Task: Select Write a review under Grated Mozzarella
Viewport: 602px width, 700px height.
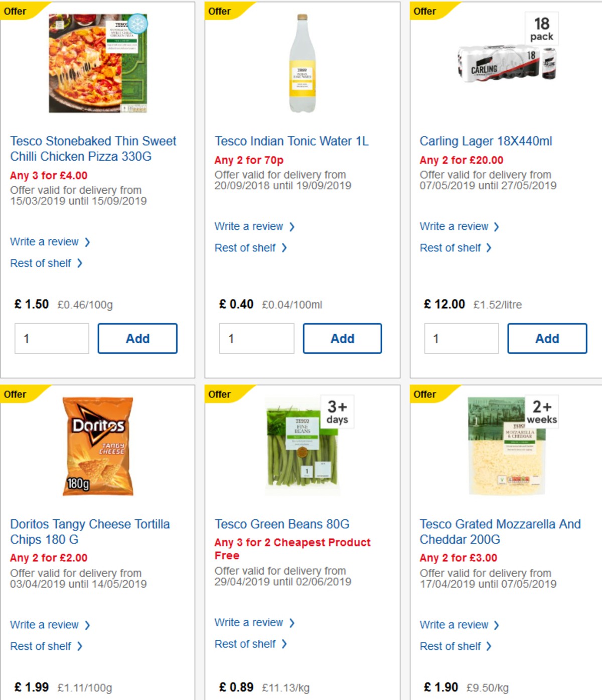Action: pos(456,625)
